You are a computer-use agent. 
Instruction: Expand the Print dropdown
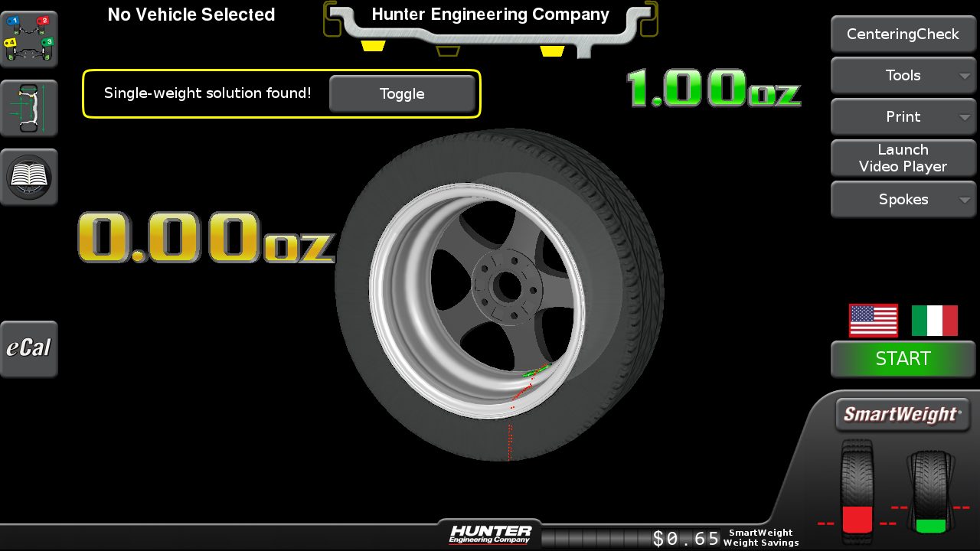click(x=903, y=117)
